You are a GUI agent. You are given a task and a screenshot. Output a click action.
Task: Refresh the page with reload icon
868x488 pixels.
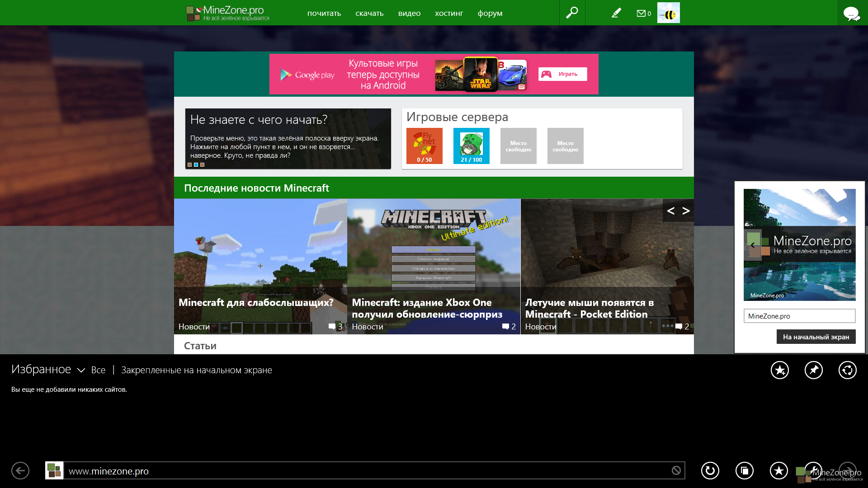click(x=710, y=471)
